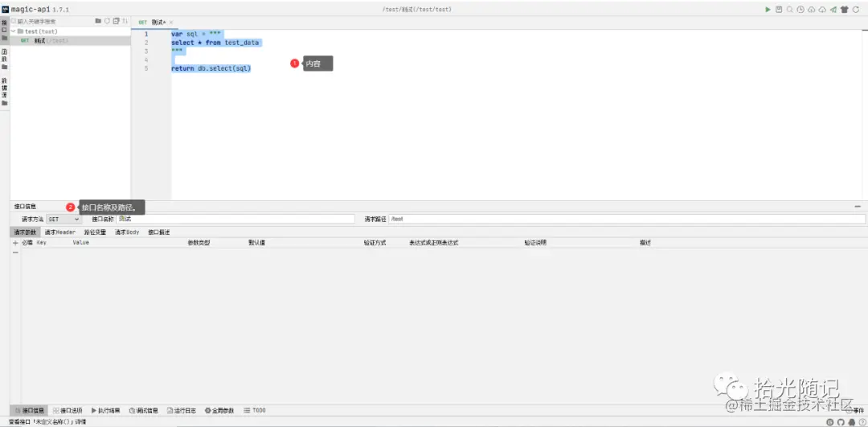Click the keyword search field above API tree

(x=52, y=21)
